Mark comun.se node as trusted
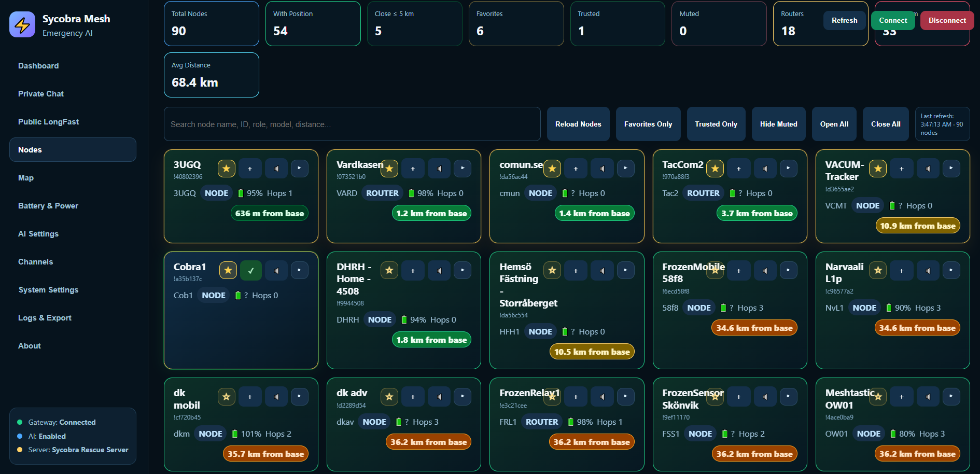 pos(576,169)
